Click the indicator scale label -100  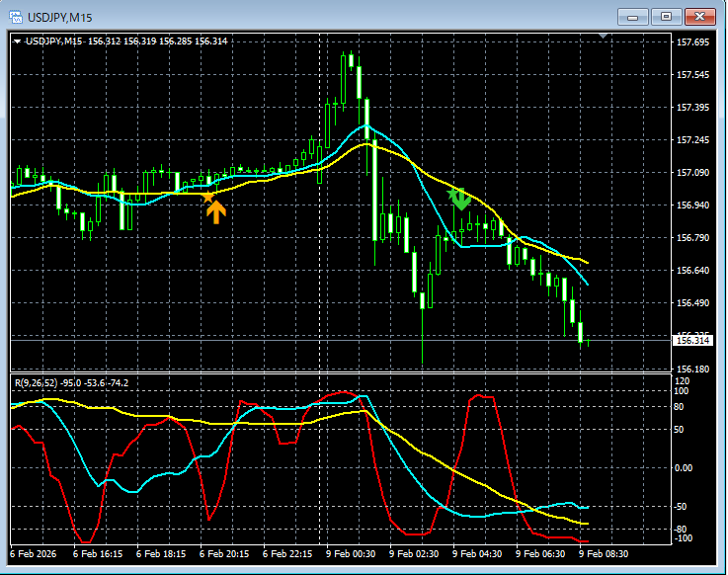tap(683, 538)
